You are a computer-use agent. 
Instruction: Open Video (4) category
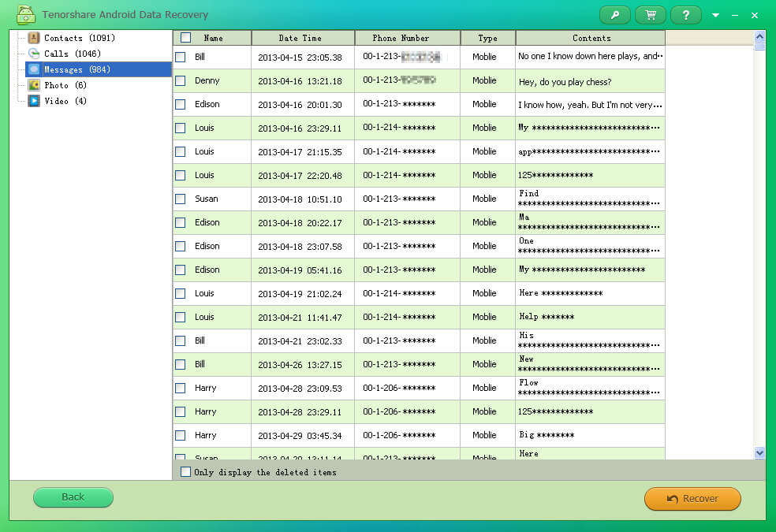[65, 101]
